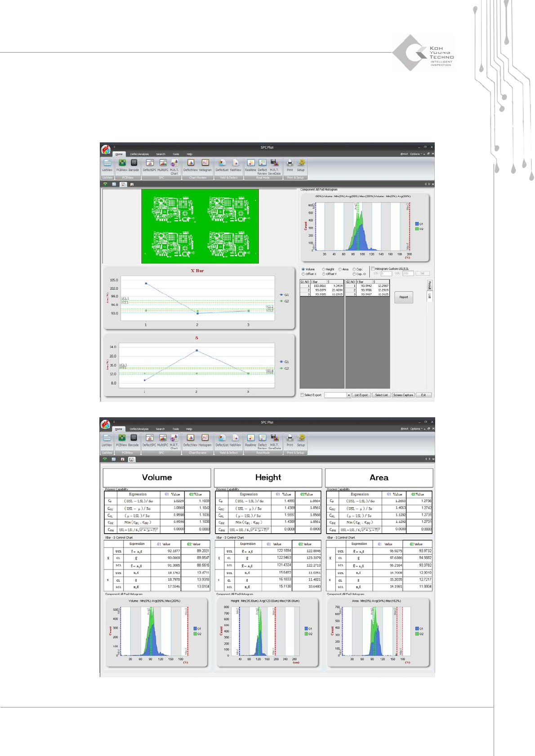Open Defect Review in the upper window ribbon

pos(263,166)
